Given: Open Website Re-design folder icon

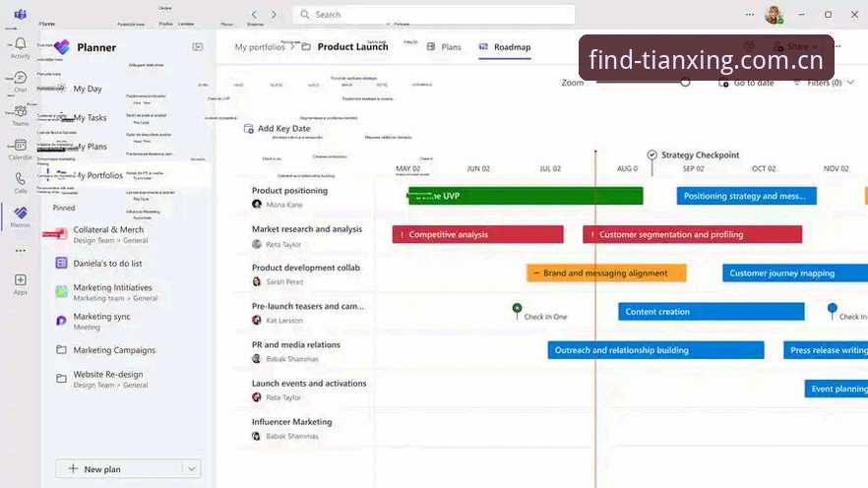Looking at the screenshot, I should [61, 379].
